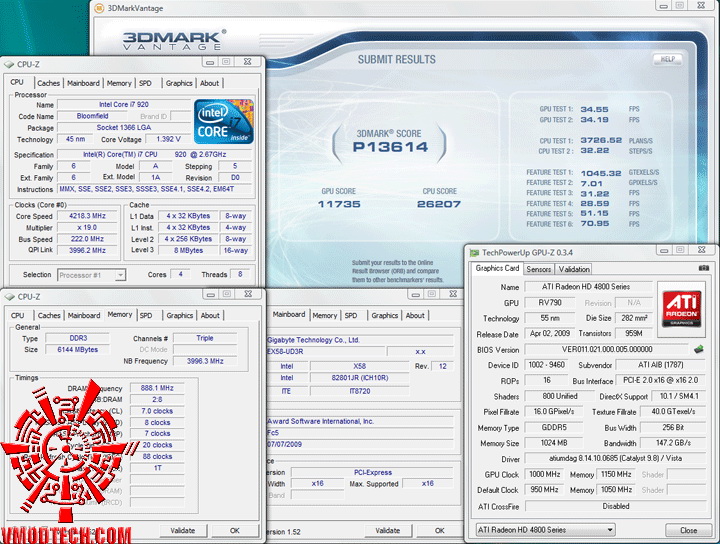Click the BIOS save chip icon in GPU-Z
This screenshot has width=720, height=544.
(698, 349)
